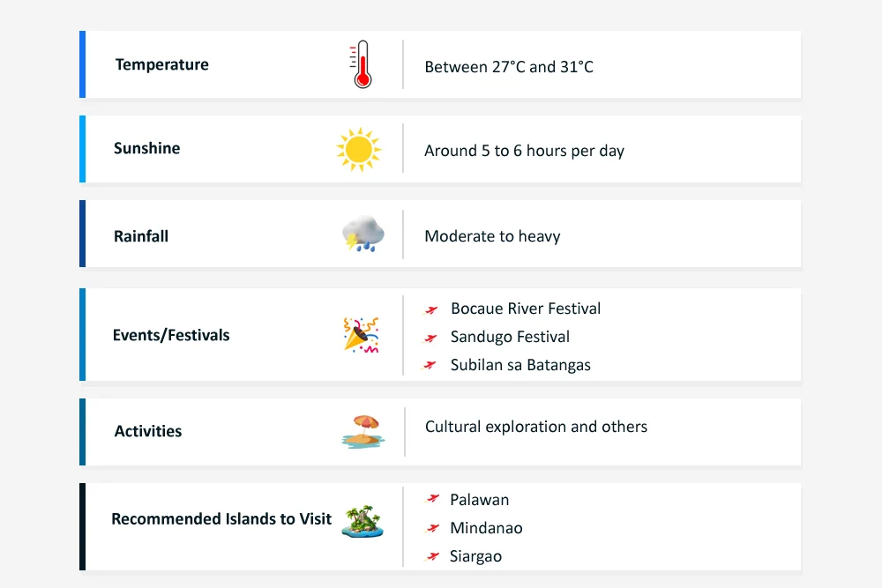Click the blue color bar beside Temperature
Viewport: 882px width, 588px height.
[x=83, y=64]
